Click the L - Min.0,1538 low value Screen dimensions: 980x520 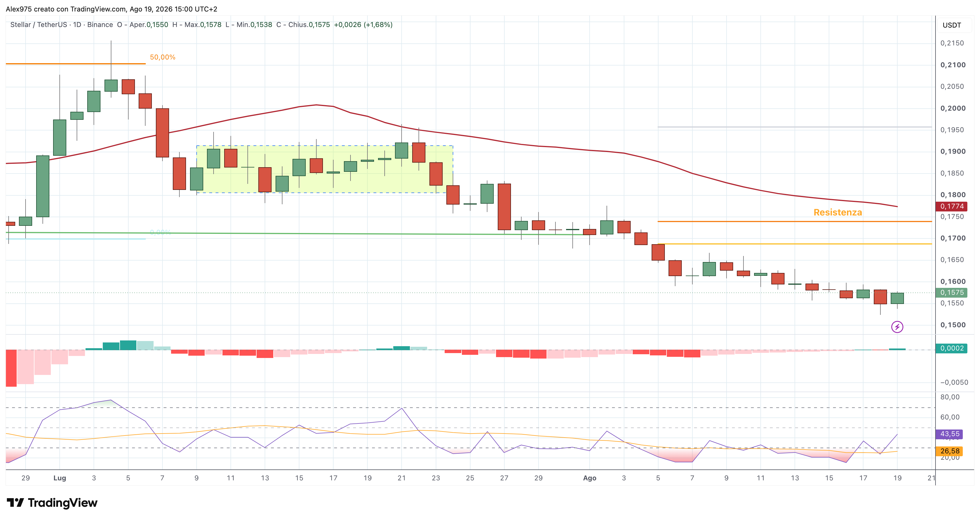[x=249, y=25]
